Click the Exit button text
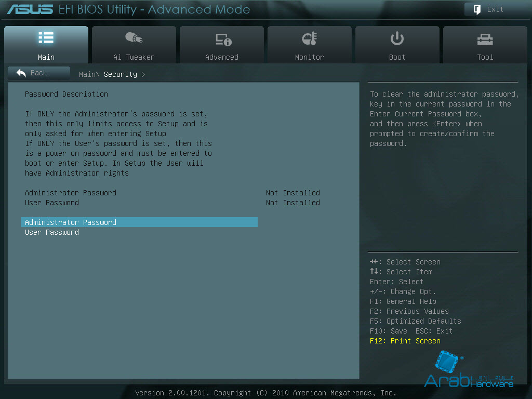The width and height of the screenshot is (532, 399). (x=495, y=9)
